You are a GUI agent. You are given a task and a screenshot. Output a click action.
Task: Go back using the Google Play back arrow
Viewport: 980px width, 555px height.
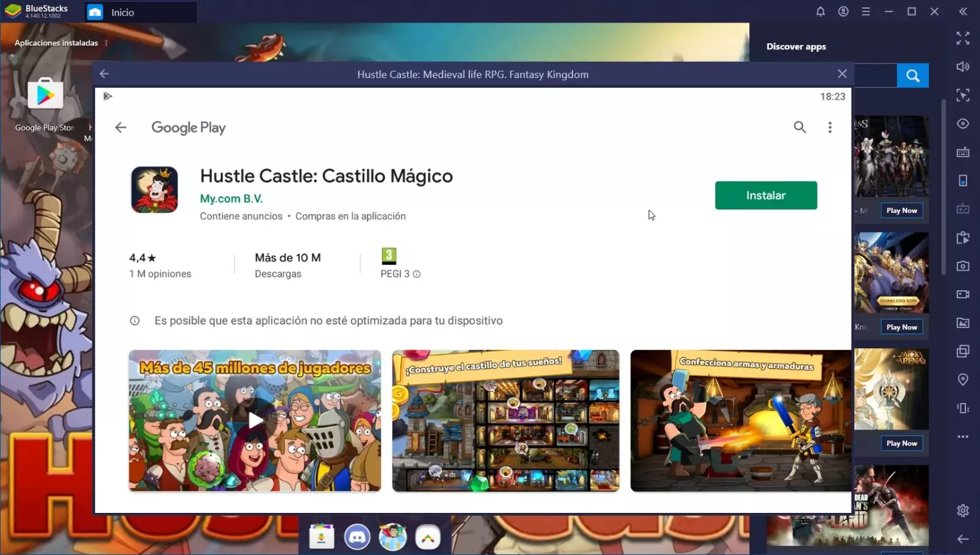tap(121, 127)
